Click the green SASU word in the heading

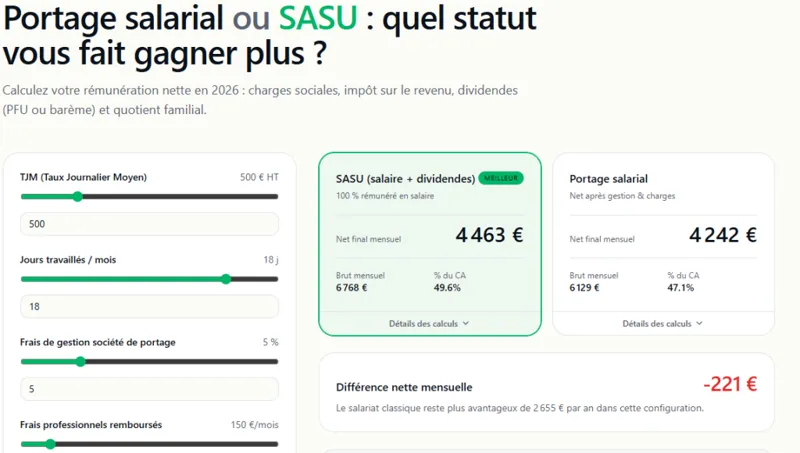[318, 18]
